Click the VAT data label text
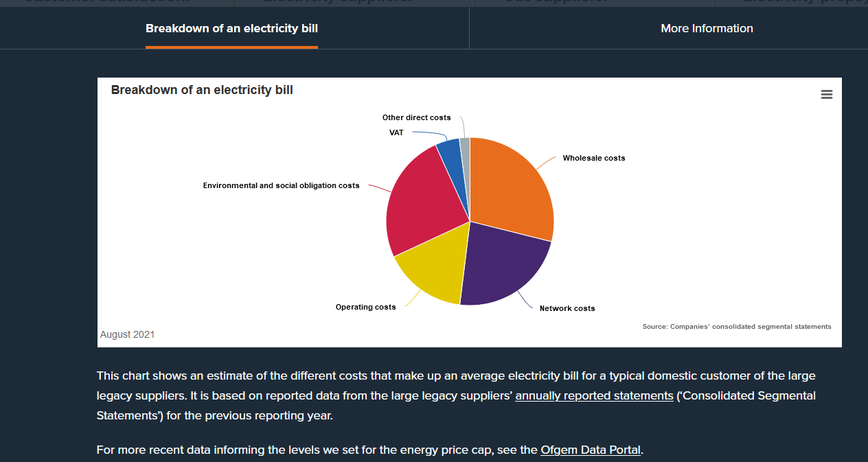868x462 pixels. (x=396, y=132)
